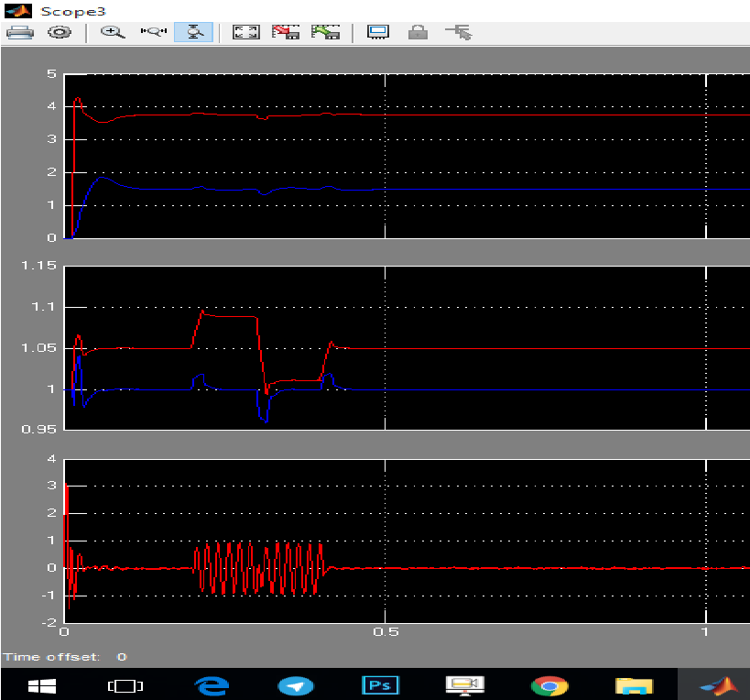
Task: Select the Zoom magnifier tool
Action: (x=112, y=32)
